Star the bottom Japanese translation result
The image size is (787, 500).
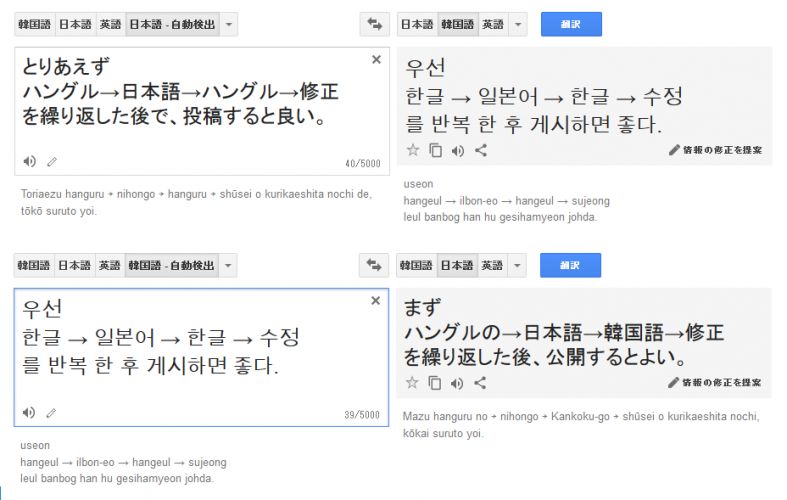(413, 383)
